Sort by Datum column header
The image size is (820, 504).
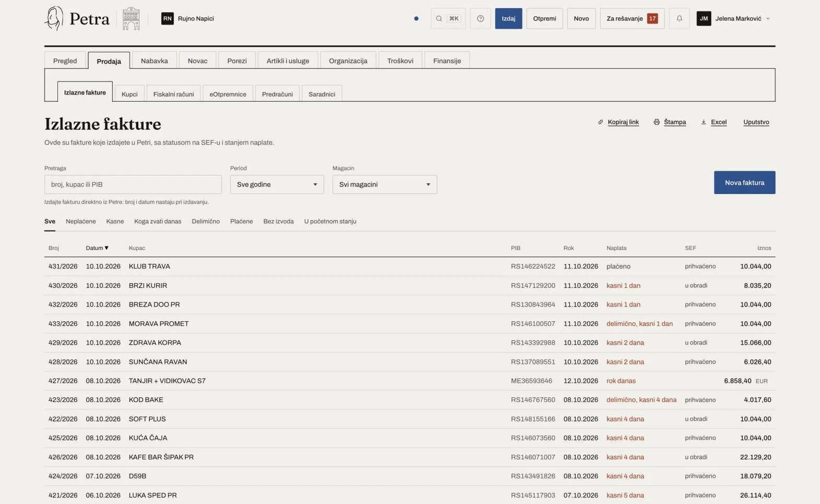[97, 248]
